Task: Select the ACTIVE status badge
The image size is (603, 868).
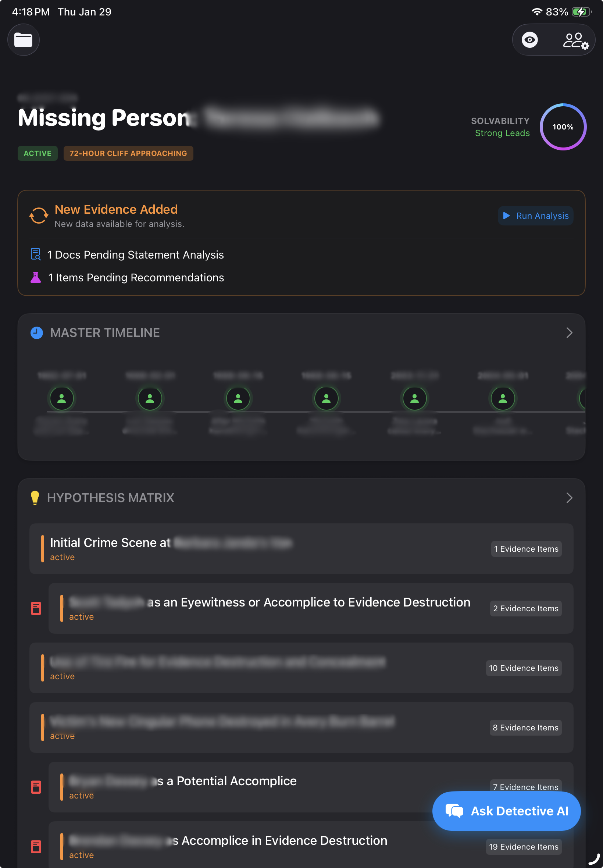Action: (x=38, y=153)
